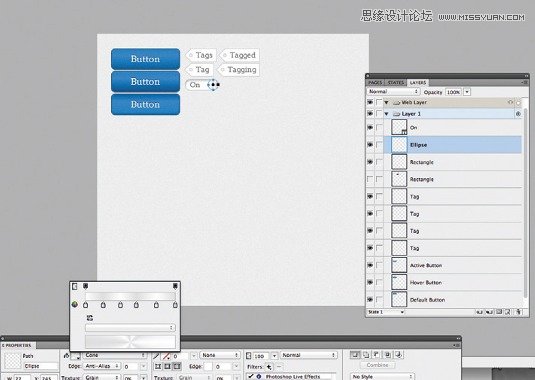The height and width of the screenshot is (380, 535).
Task: Click the add filter plus icon
Action: tap(269, 367)
